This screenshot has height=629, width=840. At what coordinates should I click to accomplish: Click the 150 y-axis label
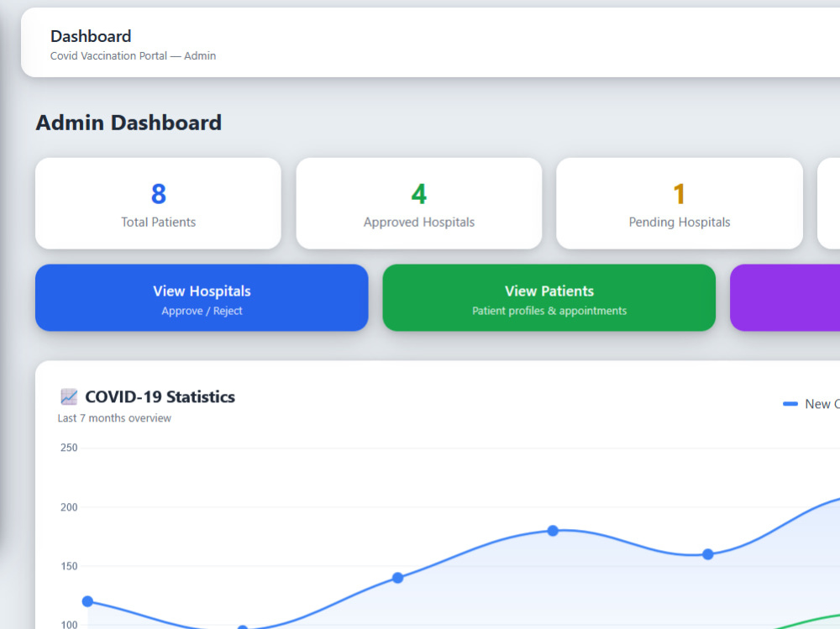[x=69, y=566]
